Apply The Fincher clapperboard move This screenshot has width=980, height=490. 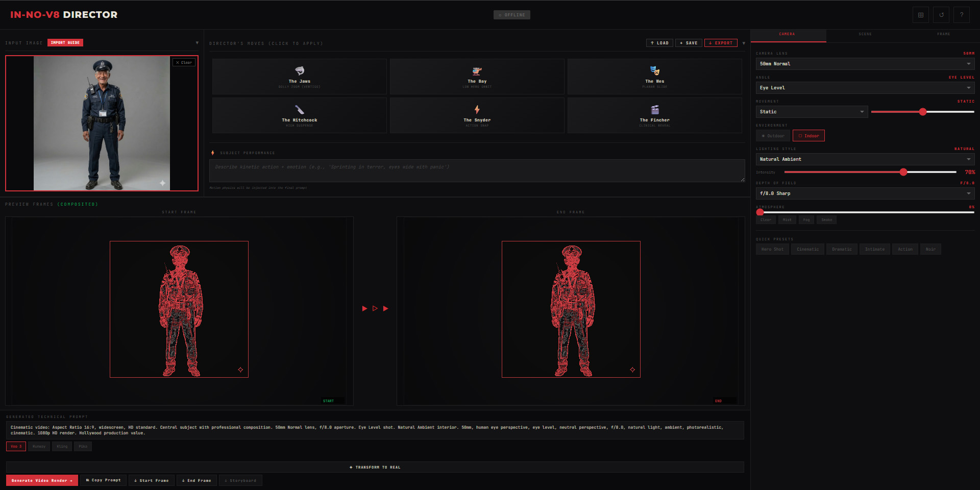click(x=654, y=115)
